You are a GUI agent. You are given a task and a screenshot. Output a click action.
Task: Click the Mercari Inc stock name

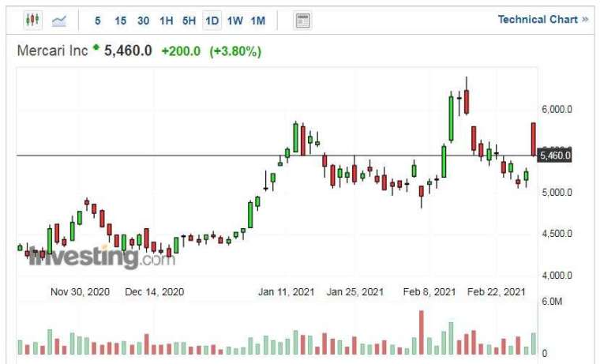(x=52, y=51)
